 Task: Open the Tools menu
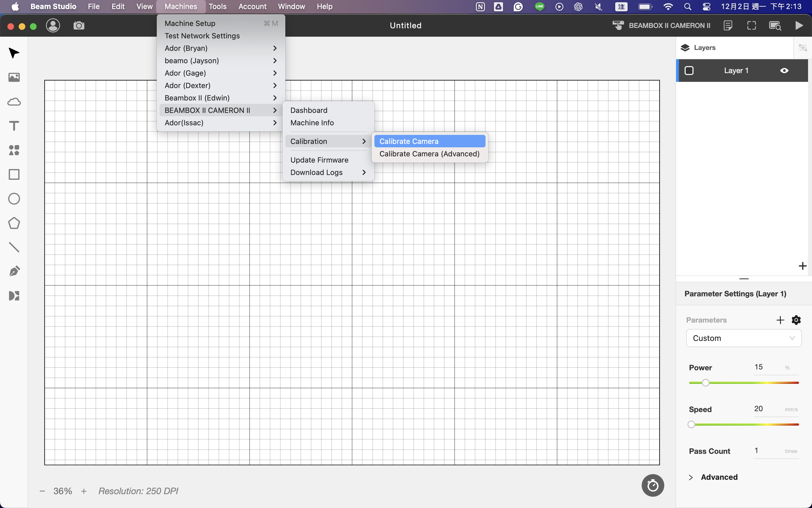(217, 6)
